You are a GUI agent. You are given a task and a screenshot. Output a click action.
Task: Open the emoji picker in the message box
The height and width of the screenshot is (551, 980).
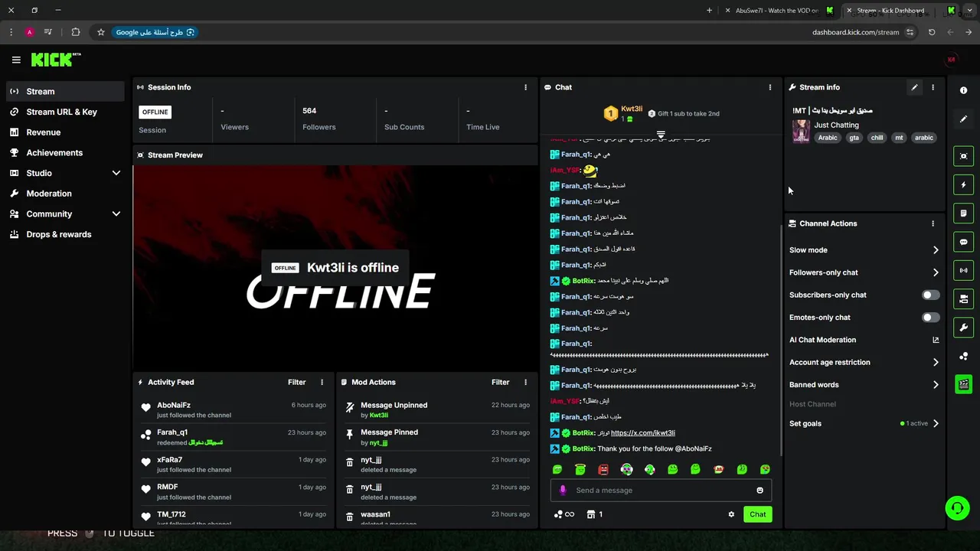click(x=759, y=491)
